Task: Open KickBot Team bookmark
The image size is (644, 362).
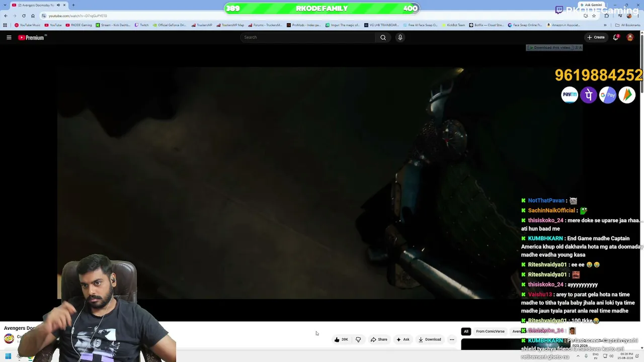Action: (453, 25)
